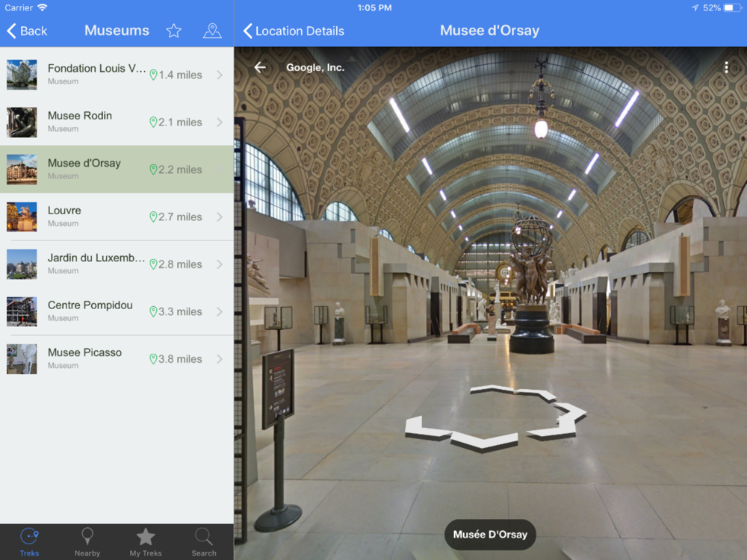Tap the location pin beside 2.7 miles
This screenshot has height=560, width=747.
pyautogui.click(x=153, y=217)
